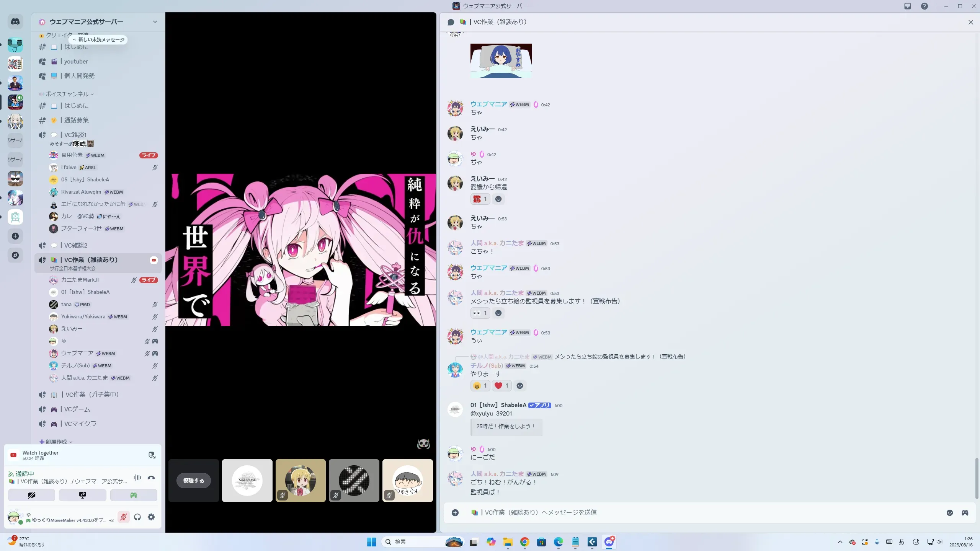Open inbox icon in title bar
Screen dimensions: 980x551
coord(908,6)
